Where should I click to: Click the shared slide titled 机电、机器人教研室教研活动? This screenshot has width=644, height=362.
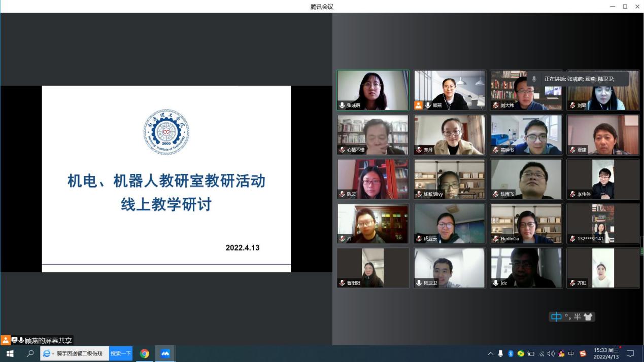click(x=166, y=179)
